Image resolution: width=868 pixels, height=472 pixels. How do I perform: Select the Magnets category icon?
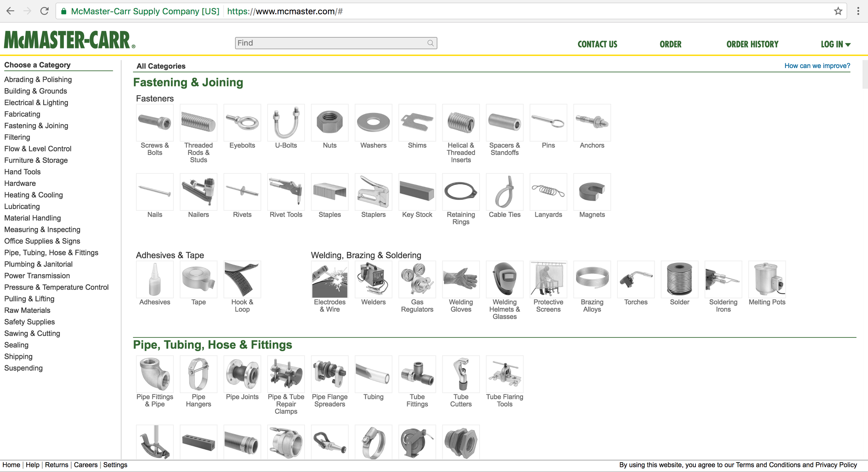592,192
